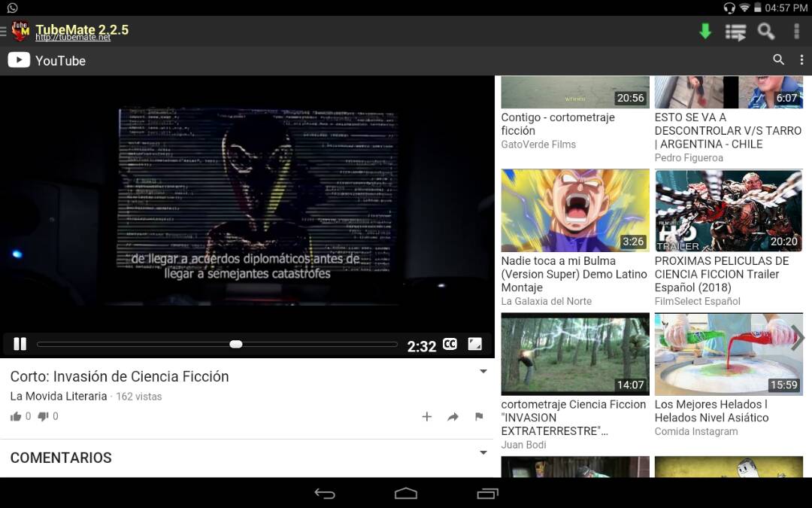Tap the '162 vistas' view count

pos(139,397)
